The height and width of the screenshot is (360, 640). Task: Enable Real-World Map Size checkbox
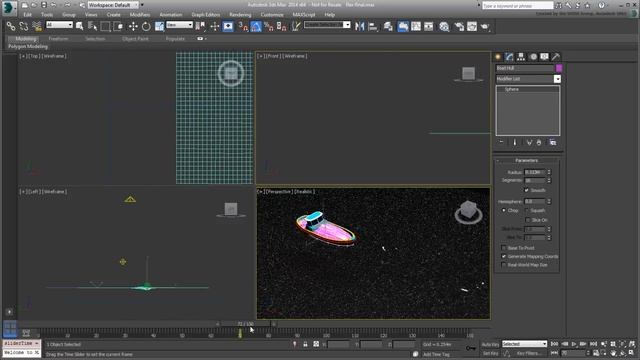coord(503,265)
